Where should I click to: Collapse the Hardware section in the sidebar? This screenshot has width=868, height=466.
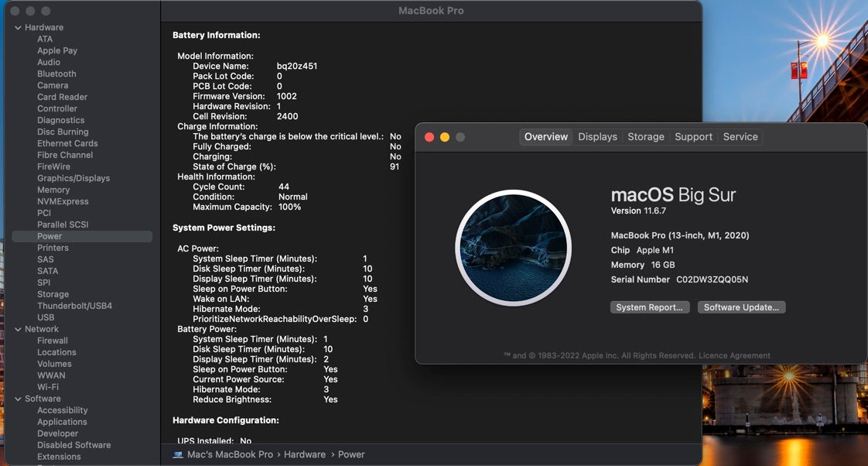(x=17, y=26)
